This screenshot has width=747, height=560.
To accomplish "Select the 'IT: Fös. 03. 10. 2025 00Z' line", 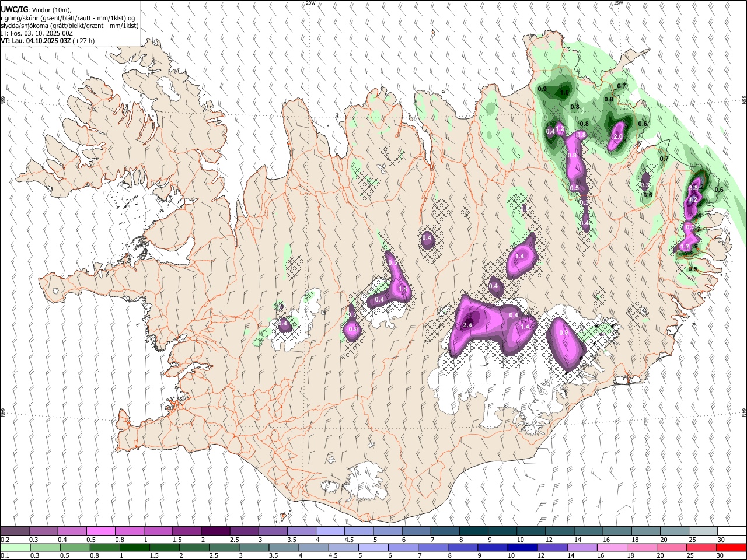I will (x=37, y=33).
